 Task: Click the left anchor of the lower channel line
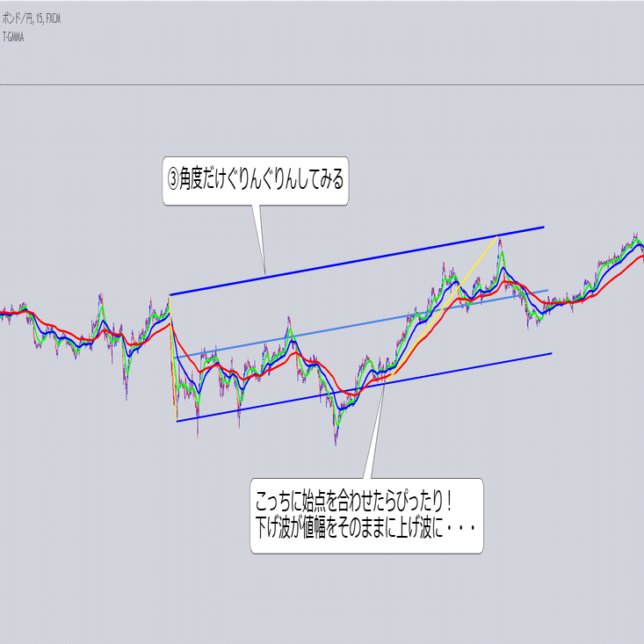177,421
